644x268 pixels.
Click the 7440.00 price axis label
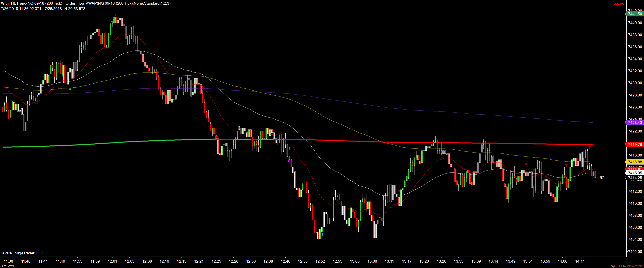pos(635,23)
